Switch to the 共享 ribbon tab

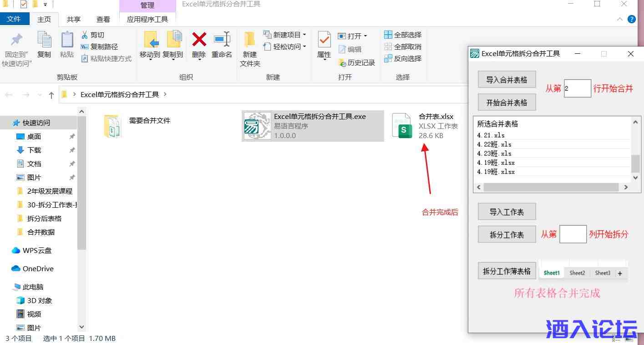click(73, 19)
